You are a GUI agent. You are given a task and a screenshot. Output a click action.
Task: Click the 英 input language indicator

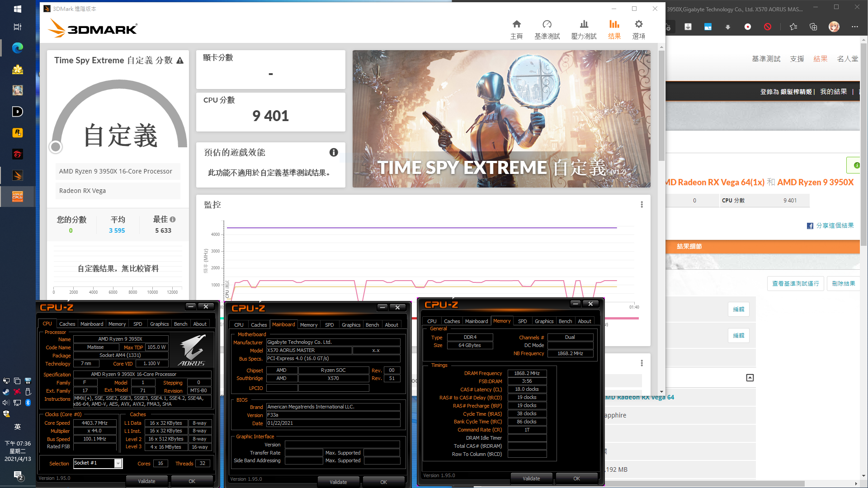pyautogui.click(x=18, y=427)
